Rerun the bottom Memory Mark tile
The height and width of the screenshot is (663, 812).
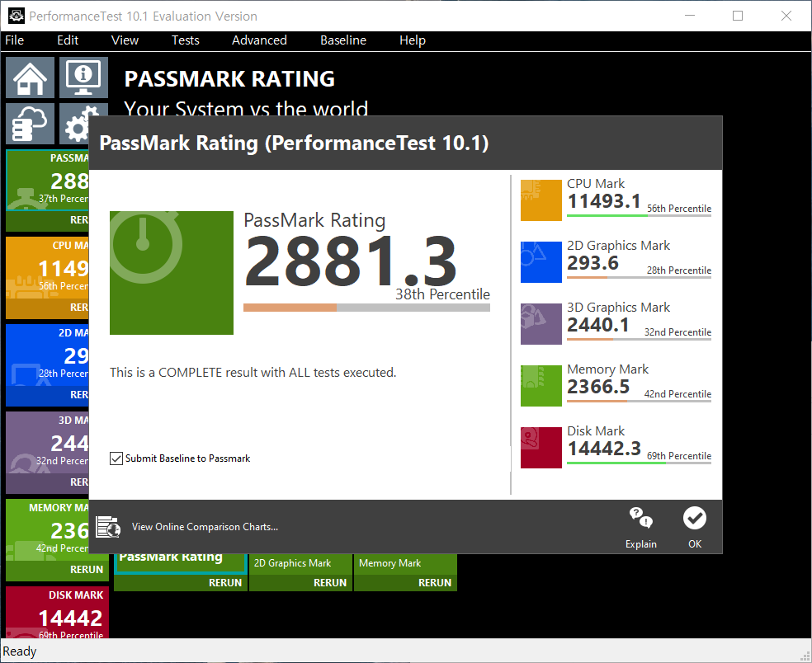click(435, 583)
